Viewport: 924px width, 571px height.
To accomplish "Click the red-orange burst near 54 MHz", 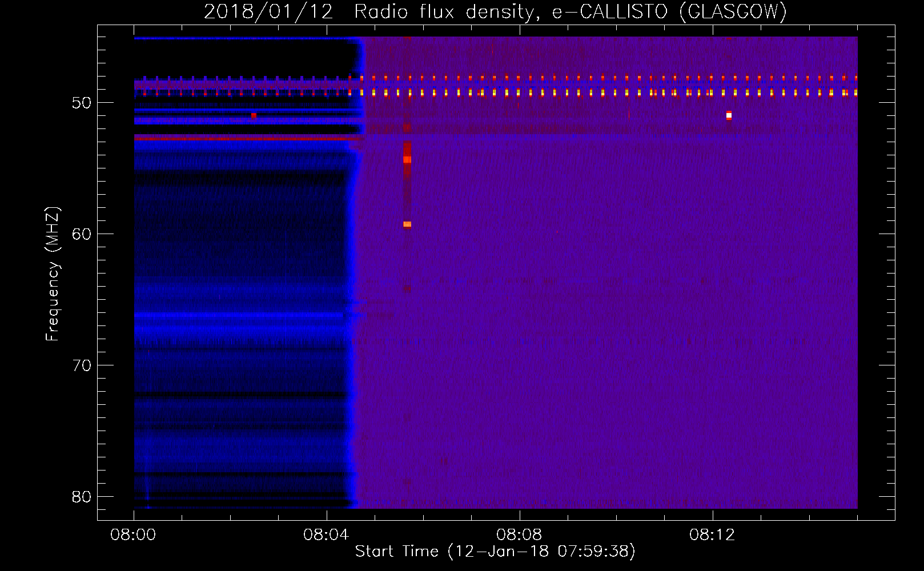I will [407, 159].
